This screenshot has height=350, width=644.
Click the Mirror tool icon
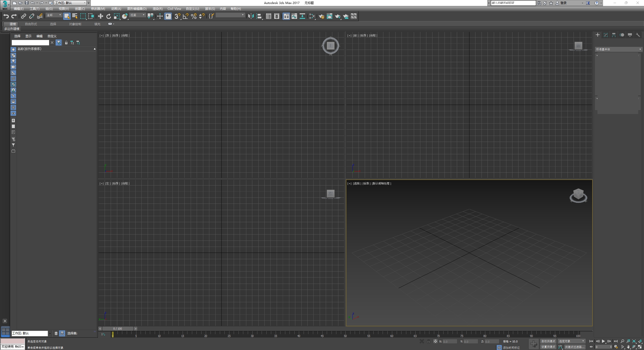point(251,16)
